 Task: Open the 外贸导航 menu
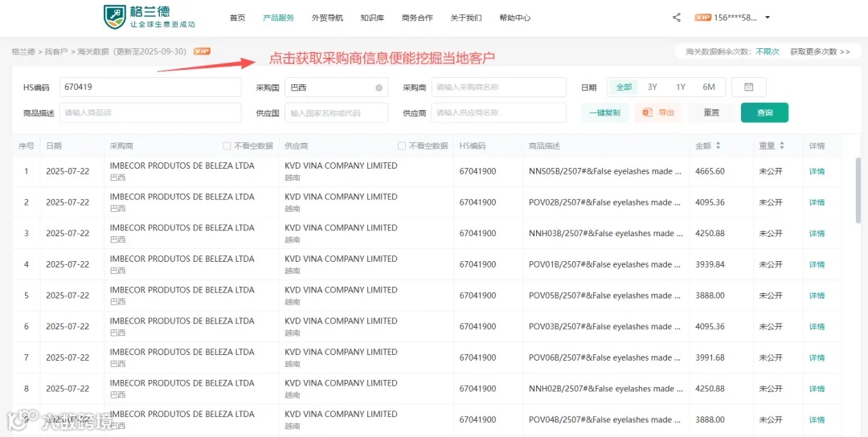327,18
